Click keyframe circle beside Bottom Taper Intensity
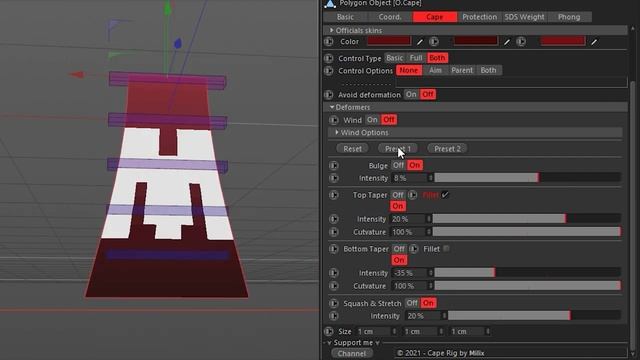The width and height of the screenshot is (640, 360). tap(334, 273)
